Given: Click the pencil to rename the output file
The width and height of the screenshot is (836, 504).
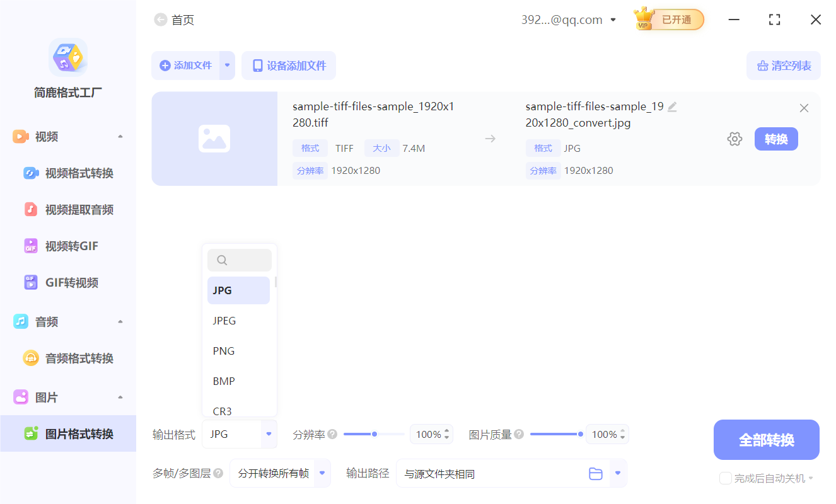Looking at the screenshot, I should coord(672,106).
